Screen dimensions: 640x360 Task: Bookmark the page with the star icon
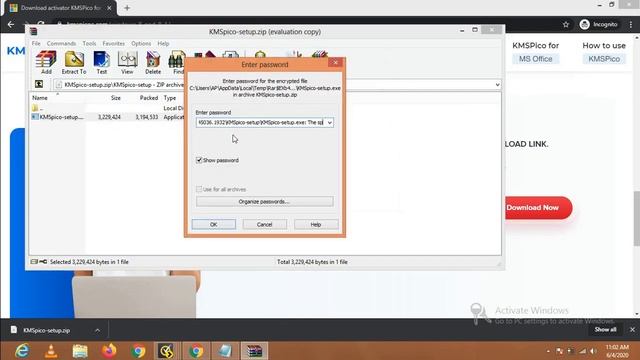click(x=566, y=24)
